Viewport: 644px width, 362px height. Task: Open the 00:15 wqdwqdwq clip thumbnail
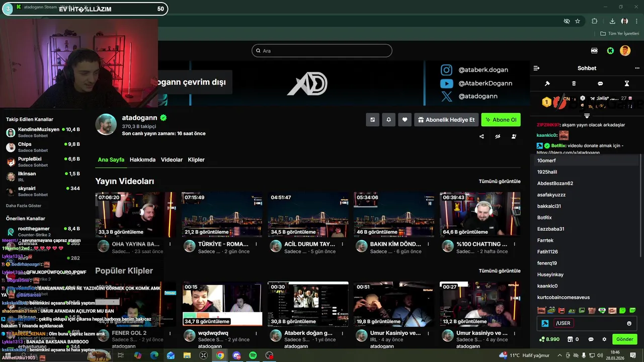click(222, 304)
